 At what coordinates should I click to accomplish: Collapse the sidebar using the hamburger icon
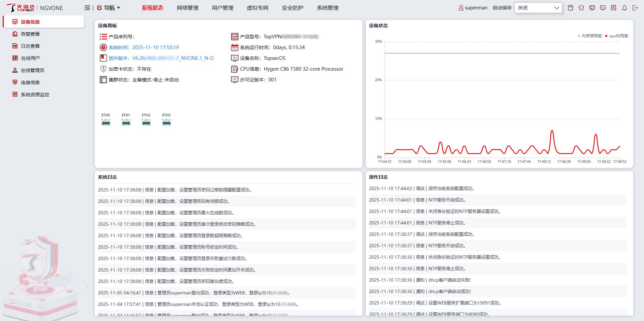coord(87,8)
